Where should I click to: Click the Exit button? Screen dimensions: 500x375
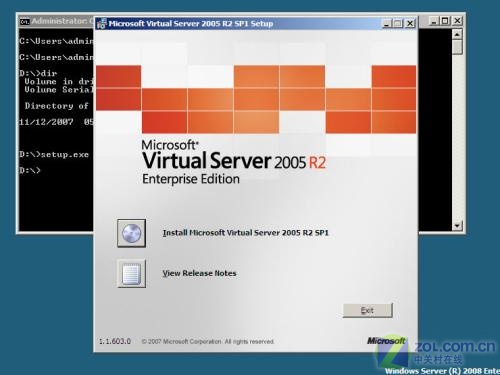(x=368, y=310)
